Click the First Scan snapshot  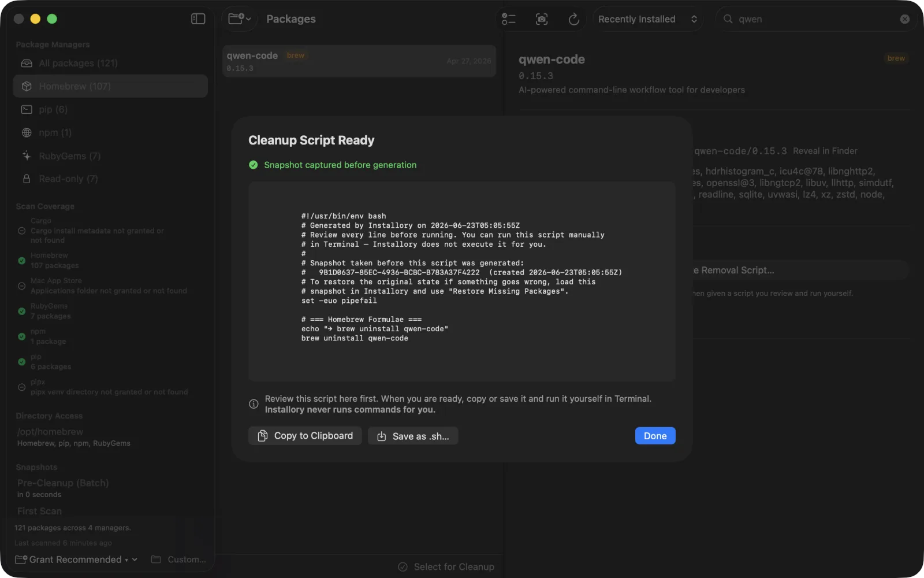[39, 511]
